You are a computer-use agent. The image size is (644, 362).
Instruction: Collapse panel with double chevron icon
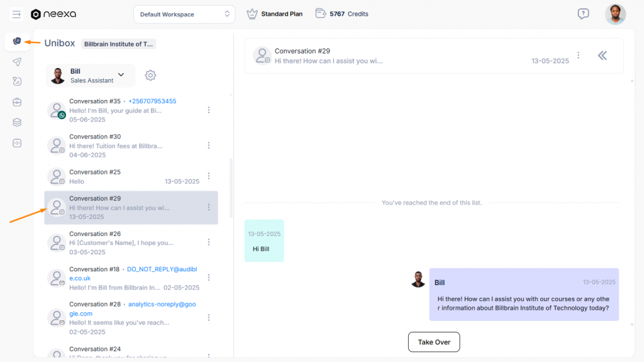602,55
